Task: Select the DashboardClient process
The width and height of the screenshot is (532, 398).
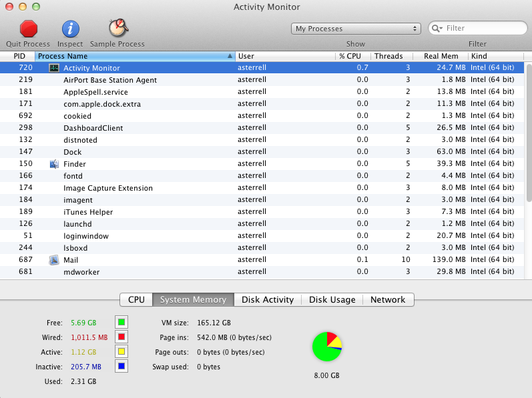Action: [262, 128]
